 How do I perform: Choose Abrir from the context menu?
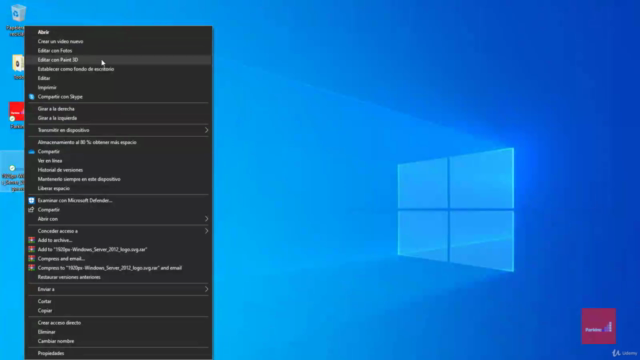118,32
